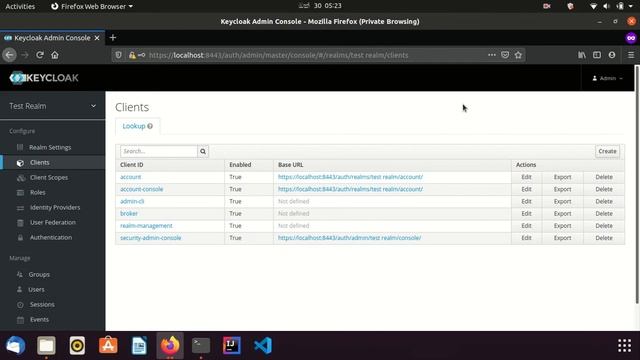Delete the broker client
Viewport: 640px width, 360px height.
604,213
